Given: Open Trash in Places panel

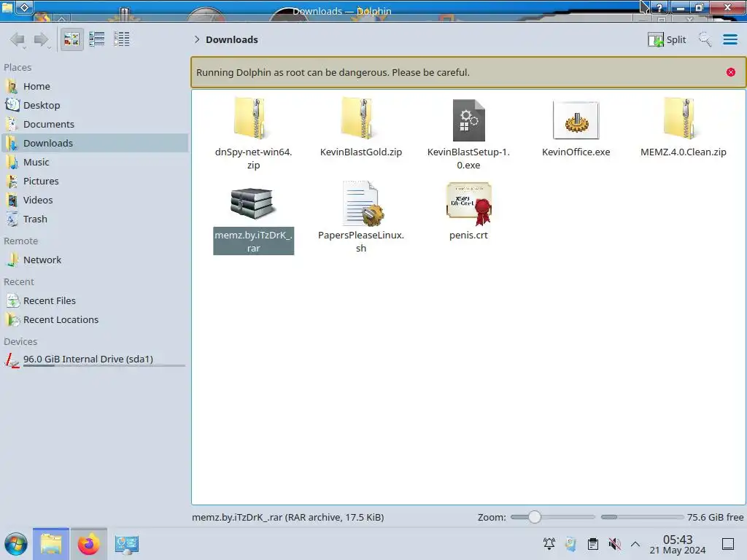Looking at the screenshot, I should point(94,219).
